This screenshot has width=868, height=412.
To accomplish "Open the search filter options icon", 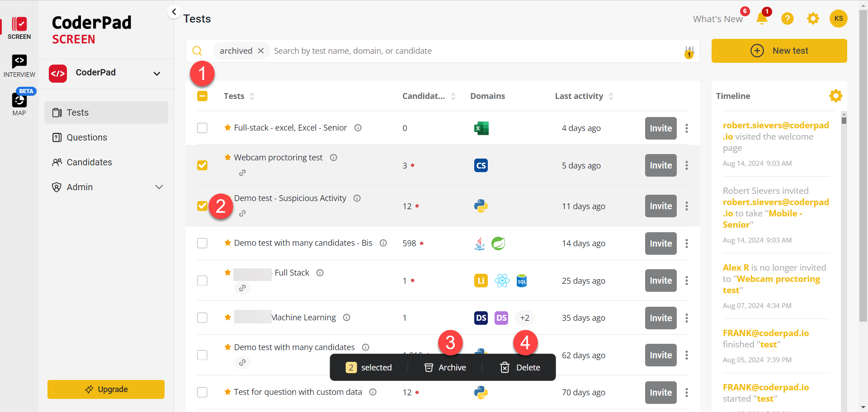I will click(689, 51).
